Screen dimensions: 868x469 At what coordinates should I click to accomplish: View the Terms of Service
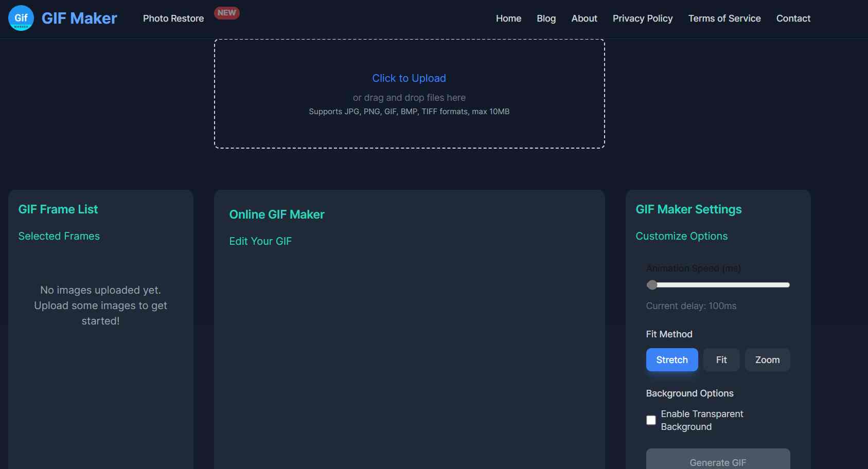click(724, 19)
